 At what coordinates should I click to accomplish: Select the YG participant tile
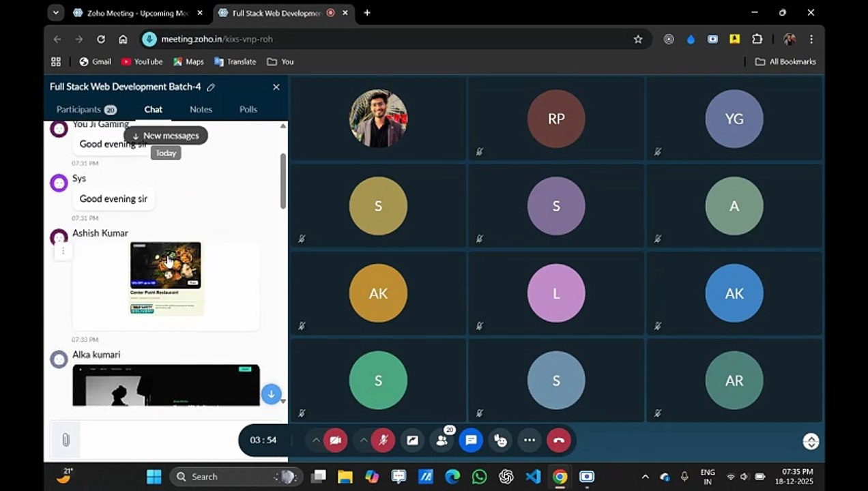(x=734, y=119)
